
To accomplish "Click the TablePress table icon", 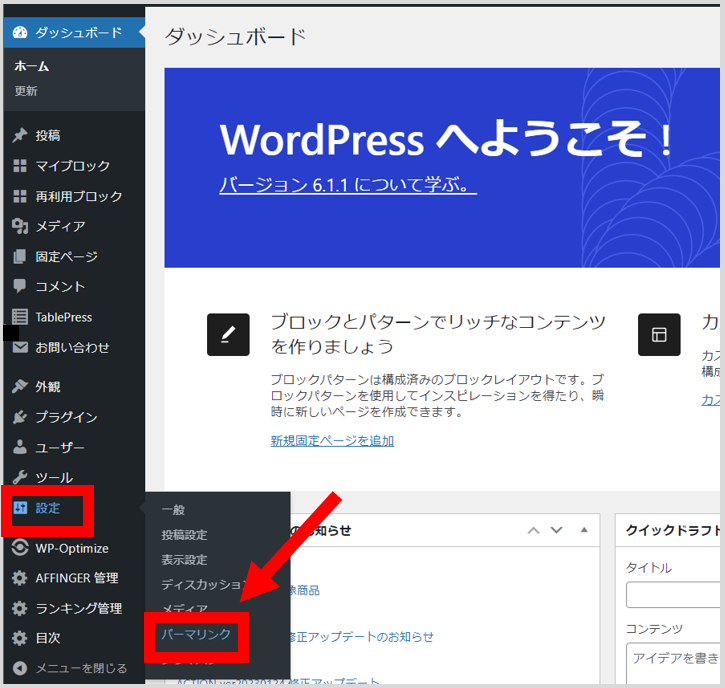I will [x=20, y=317].
